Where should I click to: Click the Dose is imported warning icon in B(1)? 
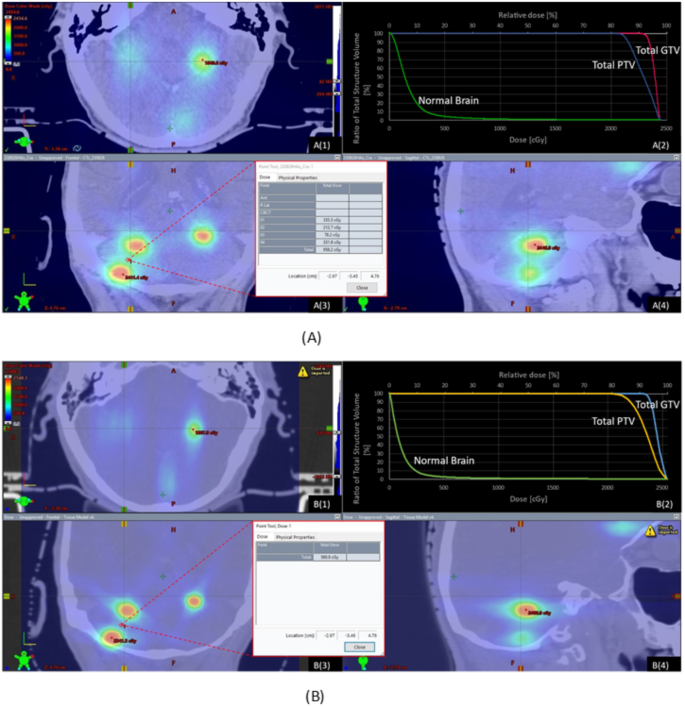coord(303,371)
